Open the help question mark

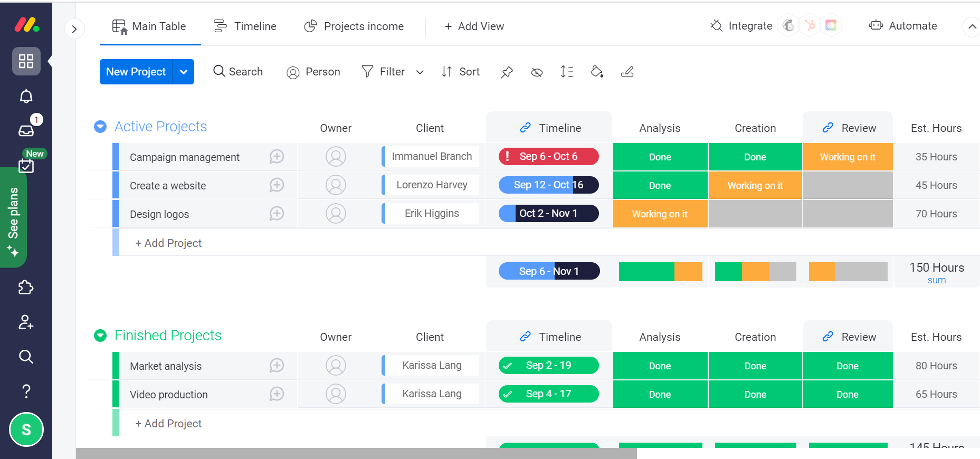26,391
